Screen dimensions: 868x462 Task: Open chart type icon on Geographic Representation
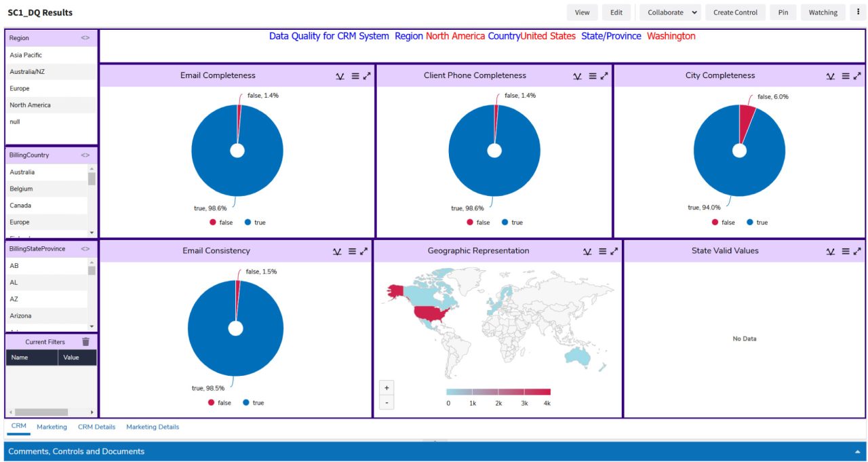tap(587, 251)
